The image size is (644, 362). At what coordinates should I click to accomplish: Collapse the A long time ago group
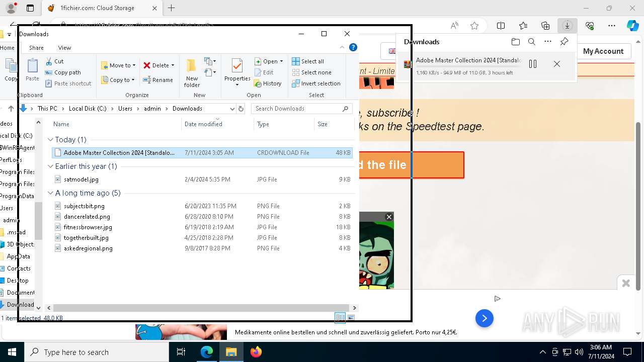click(50, 193)
